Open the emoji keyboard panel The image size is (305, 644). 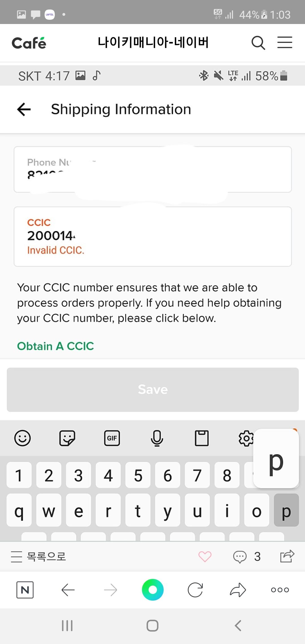pos(22,438)
